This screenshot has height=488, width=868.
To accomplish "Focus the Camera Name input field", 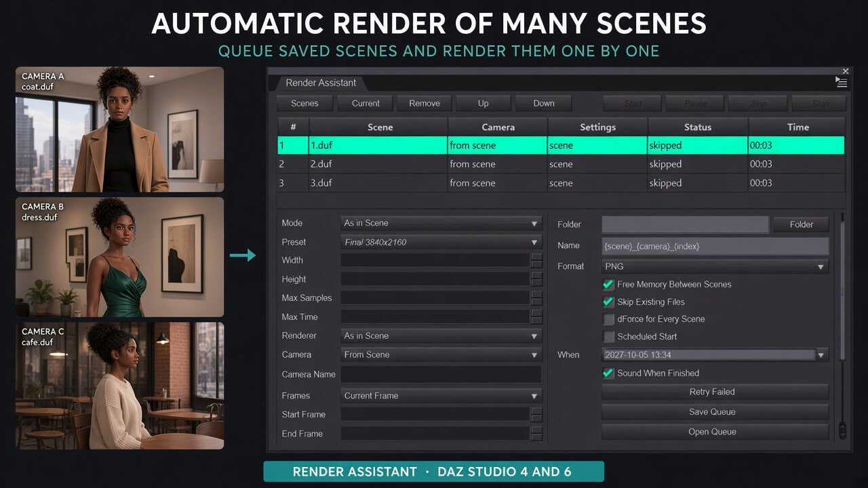I will pyautogui.click(x=441, y=375).
